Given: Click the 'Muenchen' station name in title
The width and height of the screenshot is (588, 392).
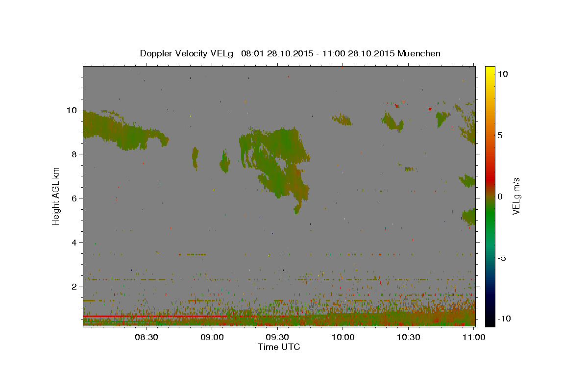Looking at the screenshot, I should 419,53.
